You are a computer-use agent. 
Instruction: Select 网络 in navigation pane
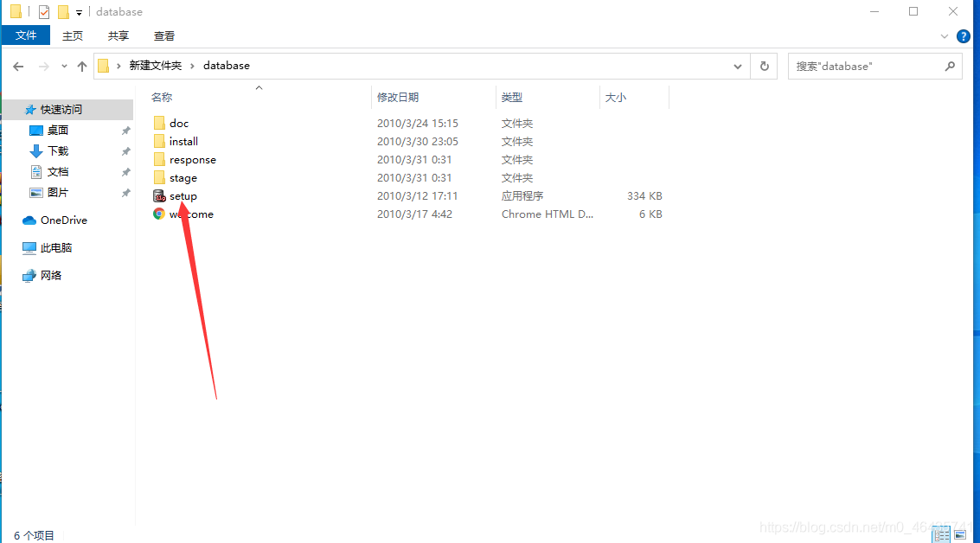point(51,275)
